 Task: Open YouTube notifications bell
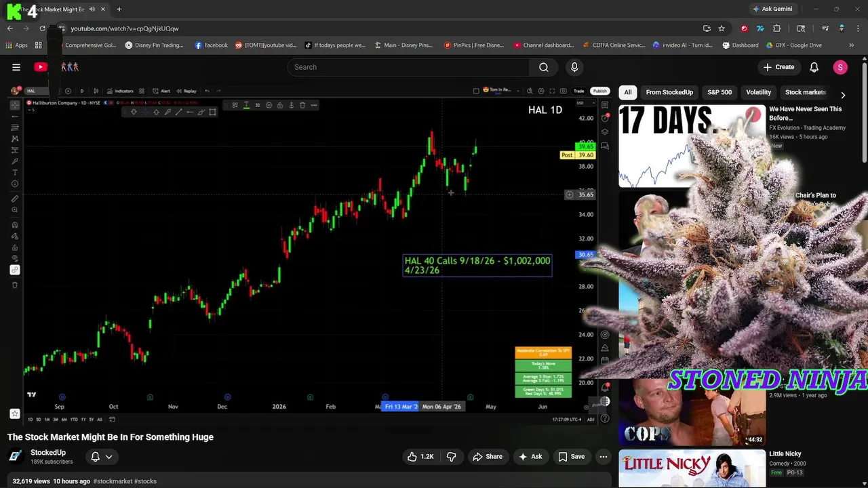(814, 67)
